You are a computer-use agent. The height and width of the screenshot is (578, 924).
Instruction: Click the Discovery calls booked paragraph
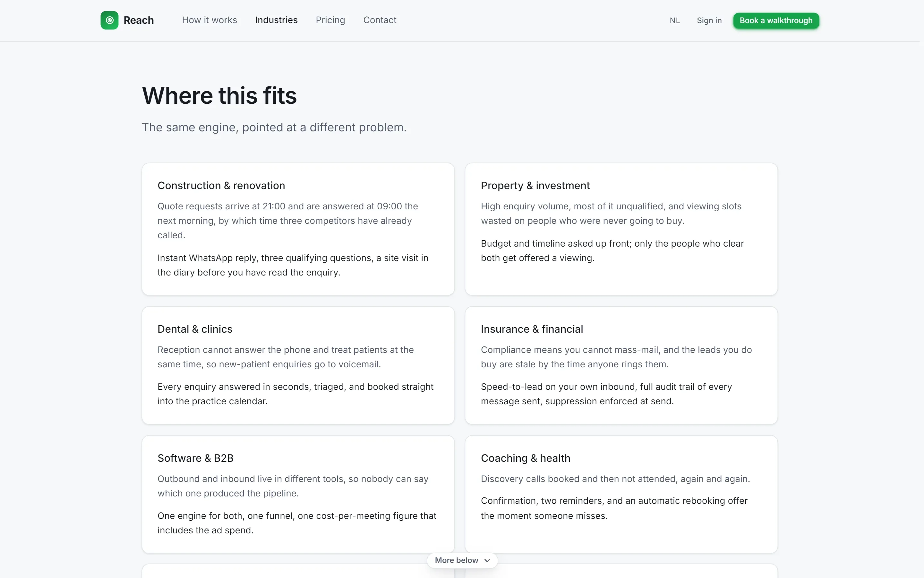click(x=615, y=479)
